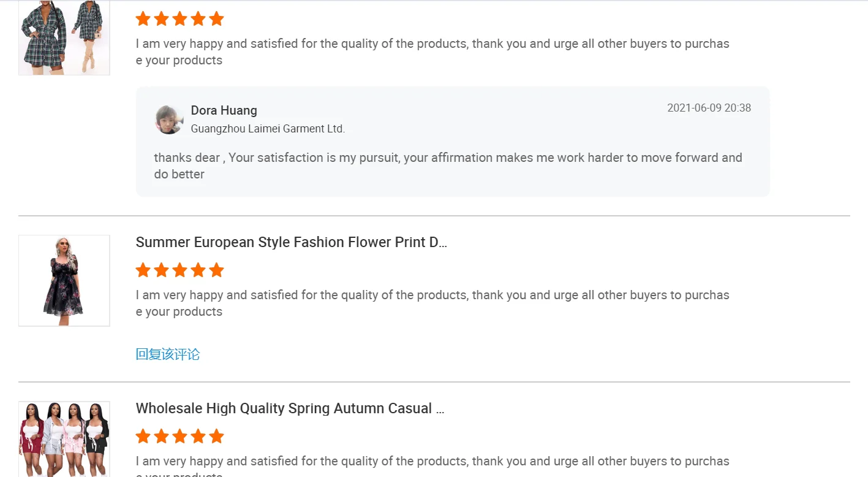
Task: Click fifth star of Wholesale Casual set rating
Action: [216, 437]
